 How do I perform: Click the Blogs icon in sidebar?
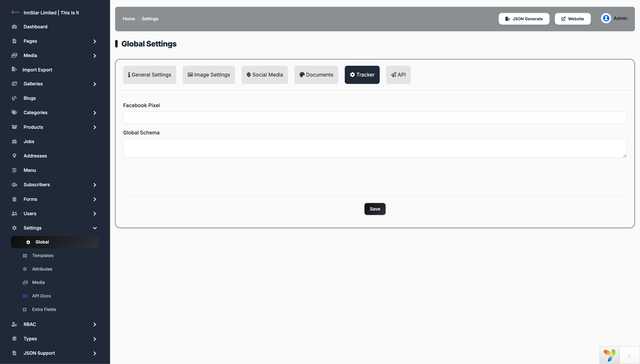coord(14,98)
